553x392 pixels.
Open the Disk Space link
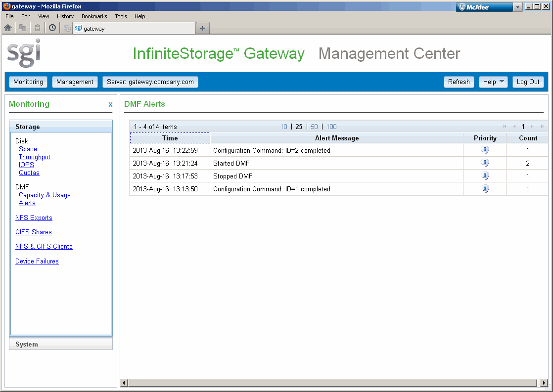point(28,149)
